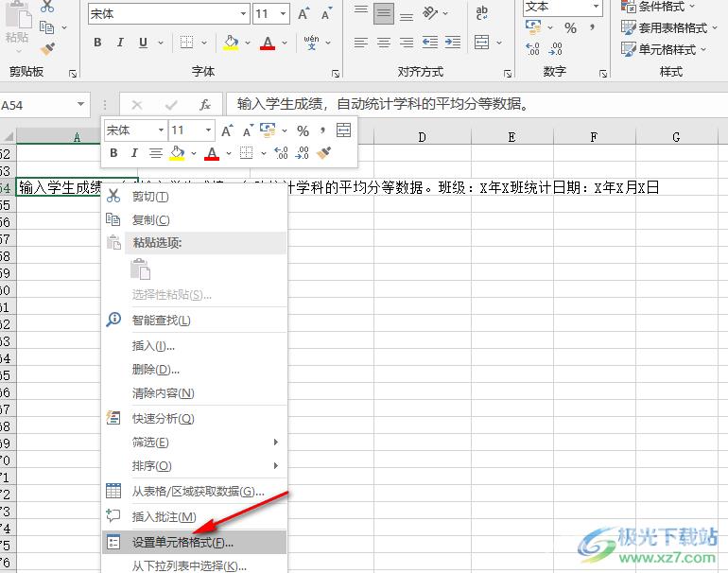Image resolution: width=728 pixels, height=573 pixels.
Task: Apply percent style from the ribbon number group
Action: tap(571, 27)
